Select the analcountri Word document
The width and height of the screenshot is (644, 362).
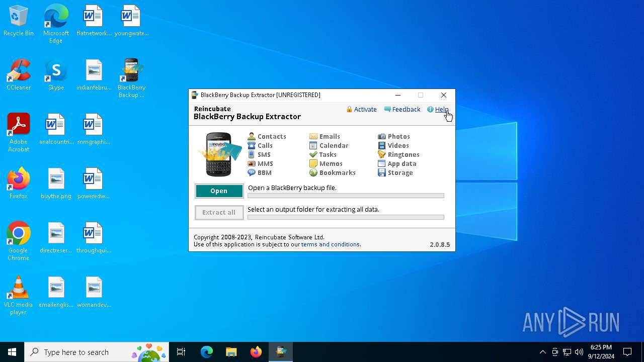pos(56,130)
